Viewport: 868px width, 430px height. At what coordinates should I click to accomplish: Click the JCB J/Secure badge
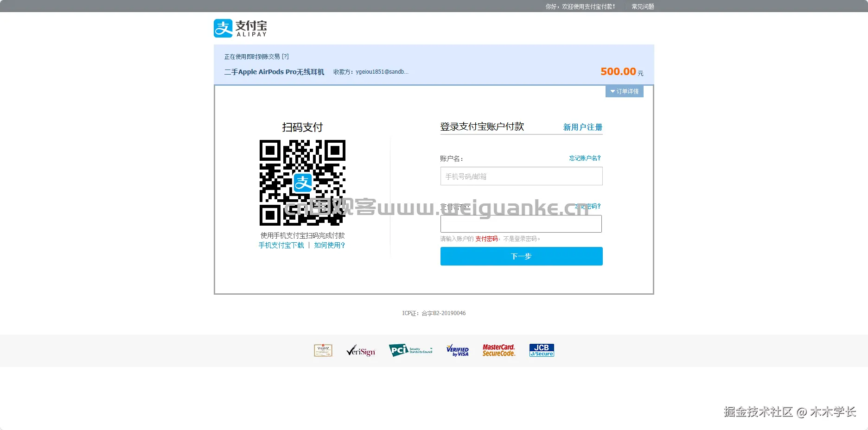point(542,350)
